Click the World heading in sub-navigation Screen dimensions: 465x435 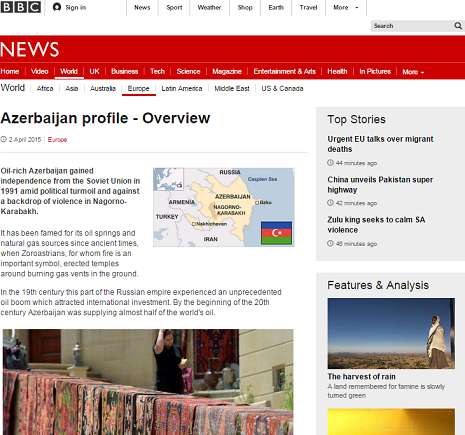pos(13,88)
